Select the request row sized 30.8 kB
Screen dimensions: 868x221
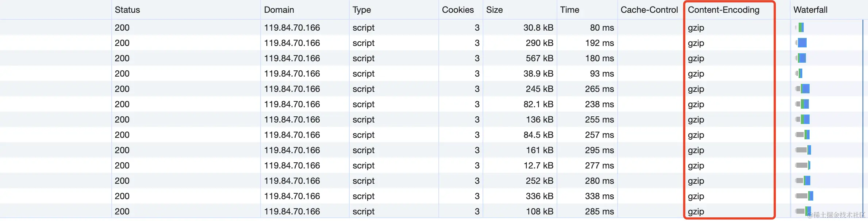(538, 28)
